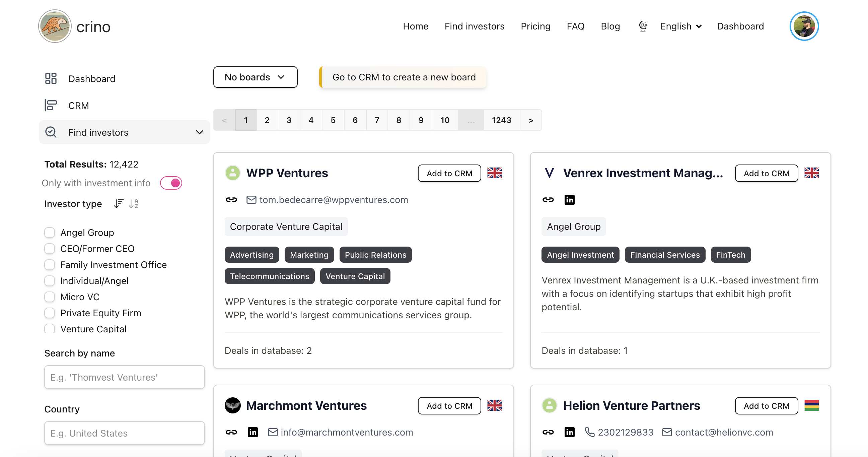Screen dimensions: 868x457
Task: Open Pricing in the top navigation
Action: tap(535, 26)
